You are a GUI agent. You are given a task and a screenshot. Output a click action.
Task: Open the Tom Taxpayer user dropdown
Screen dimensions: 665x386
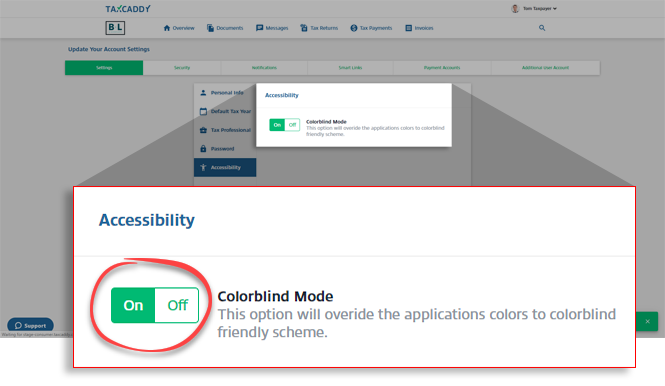pyautogui.click(x=539, y=8)
